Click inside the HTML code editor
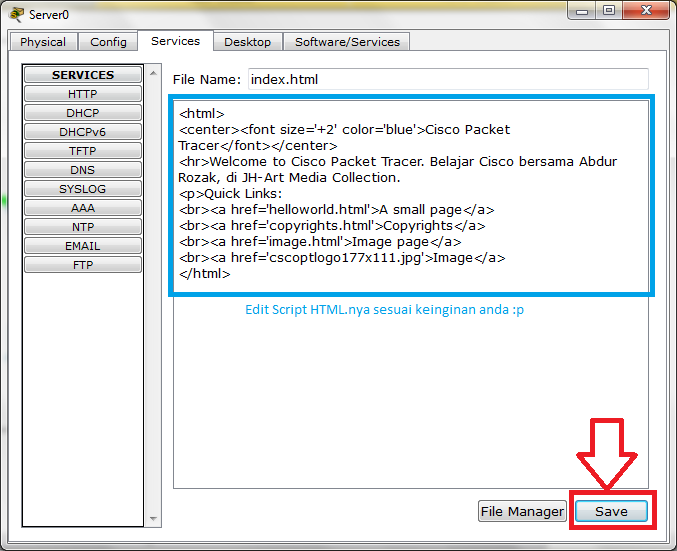The height and width of the screenshot is (551, 677). tap(411, 294)
